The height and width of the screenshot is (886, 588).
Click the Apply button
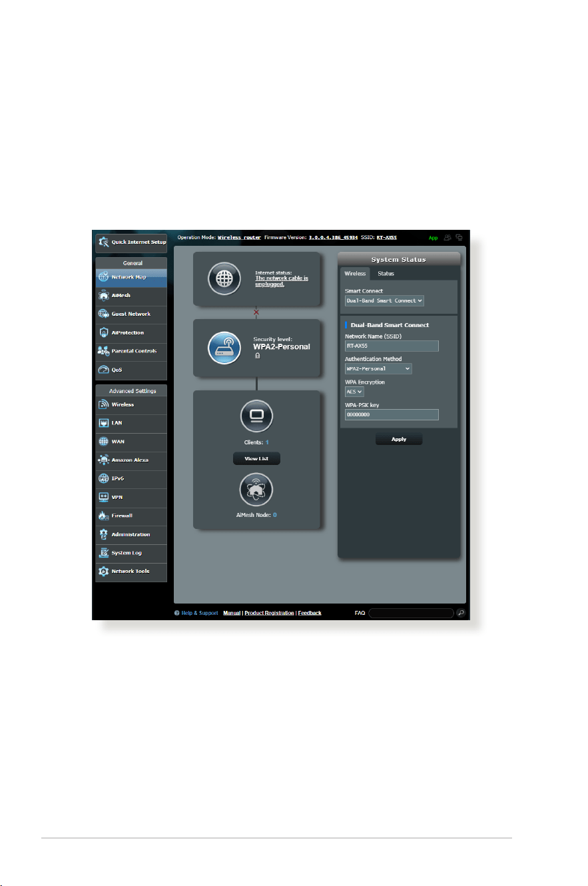399,440
